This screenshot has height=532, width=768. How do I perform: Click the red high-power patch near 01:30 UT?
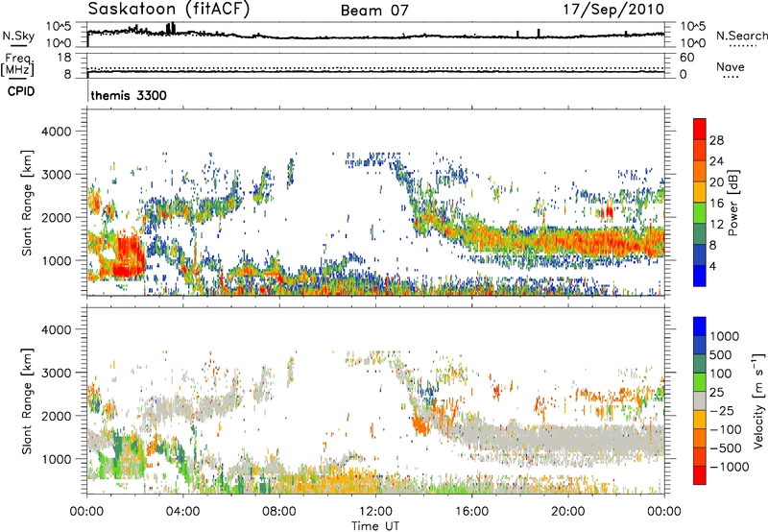coord(129,256)
